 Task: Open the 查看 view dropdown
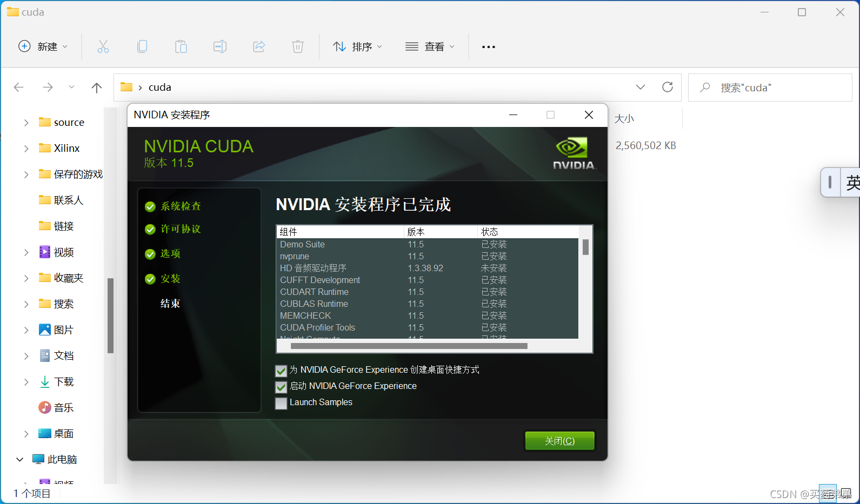point(430,46)
